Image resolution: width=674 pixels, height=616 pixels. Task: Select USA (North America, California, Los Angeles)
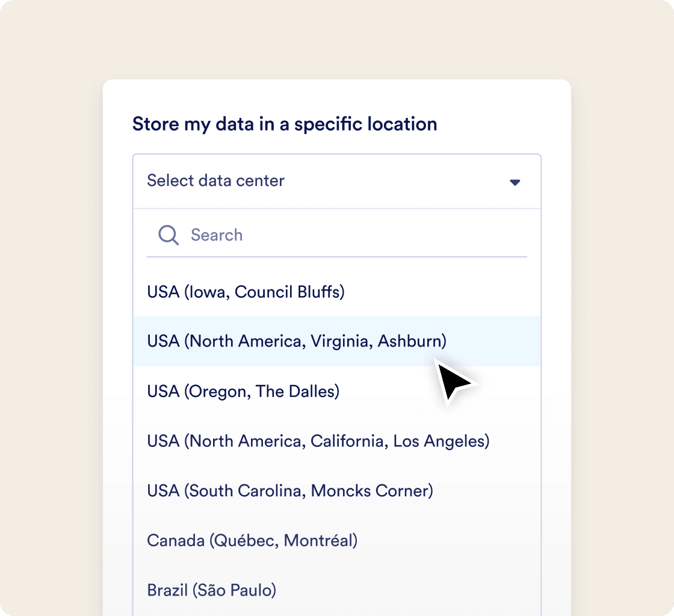click(x=336, y=441)
